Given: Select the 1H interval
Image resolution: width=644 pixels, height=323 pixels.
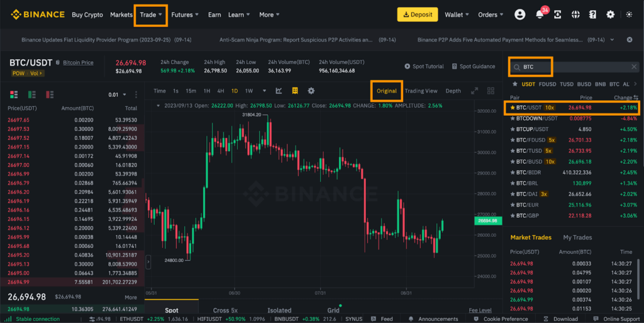Looking at the screenshot, I should tap(206, 91).
